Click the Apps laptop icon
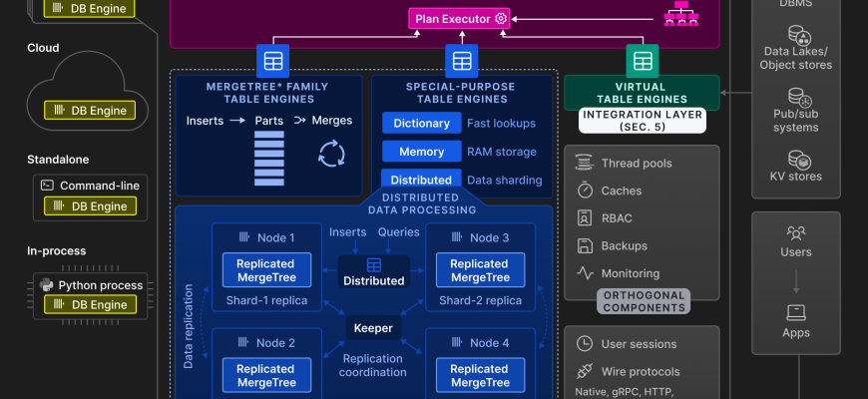 coord(796,312)
